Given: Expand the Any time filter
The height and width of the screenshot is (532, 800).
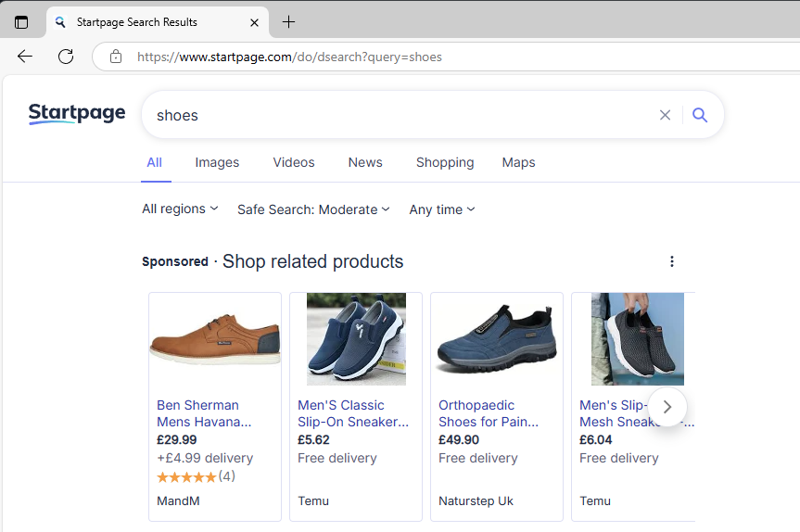Looking at the screenshot, I should coord(442,209).
